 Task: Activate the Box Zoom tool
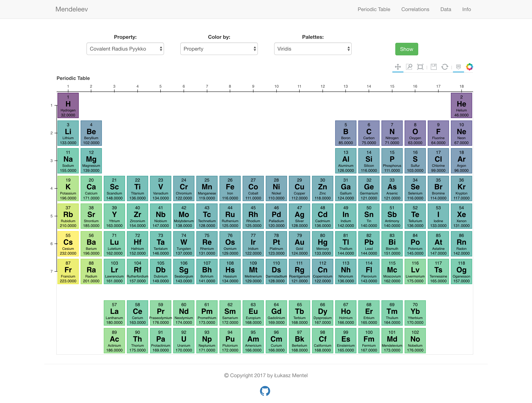pos(409,67)
